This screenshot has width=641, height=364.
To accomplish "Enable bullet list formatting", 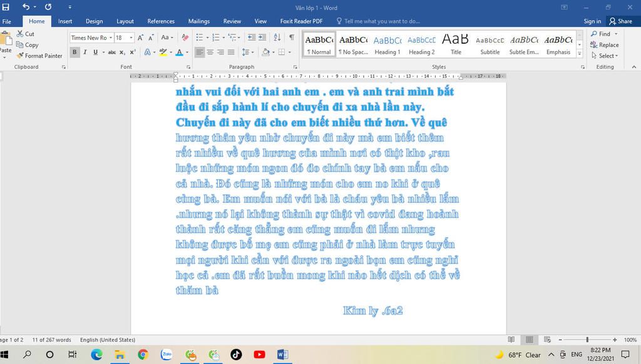I will point(198,36).
